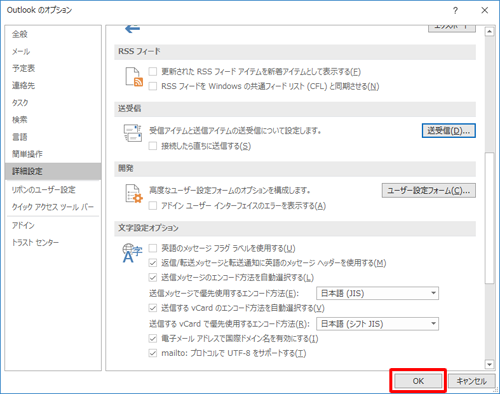
Task: Open the help question mark
Action: pos(455,10)
